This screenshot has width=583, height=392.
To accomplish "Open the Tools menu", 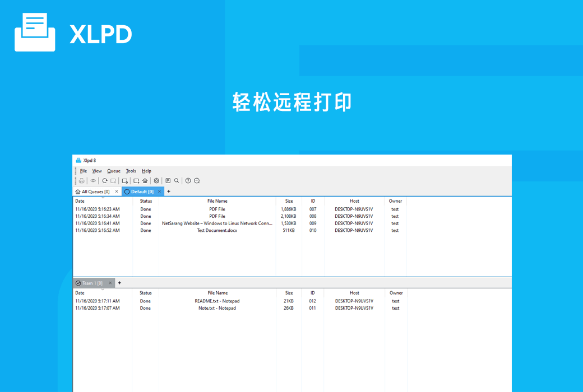I will (x=131, y=171).
